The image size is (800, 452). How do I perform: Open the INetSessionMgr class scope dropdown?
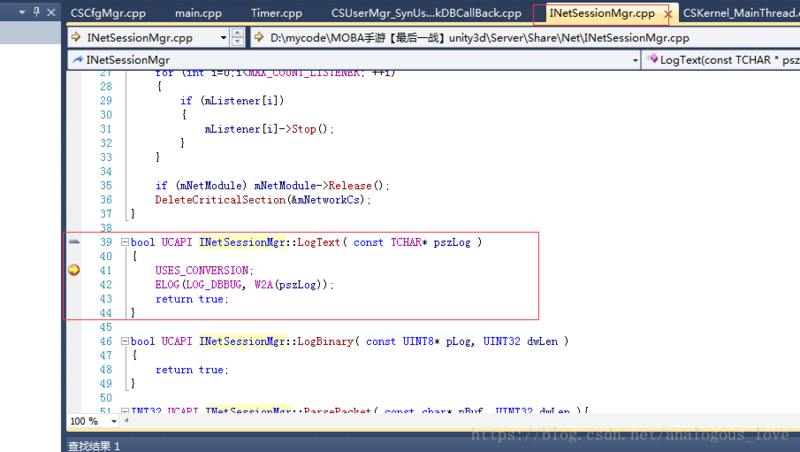point(635,60)
